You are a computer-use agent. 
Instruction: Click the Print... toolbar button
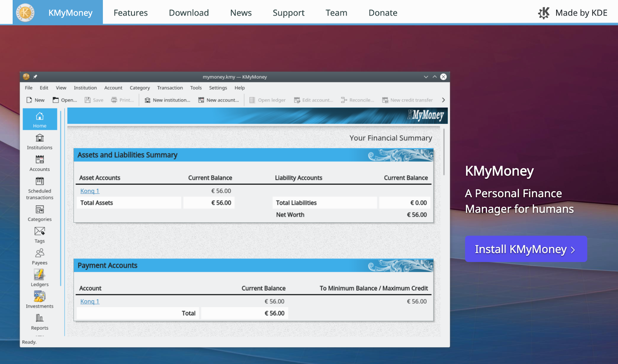122,100
